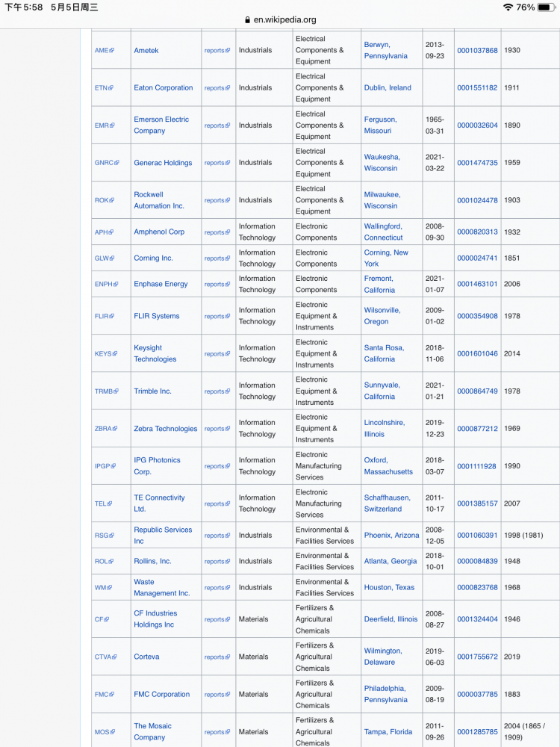Tap the MOS ticker symbol link

pyautogui.click(x=102, y=733)
